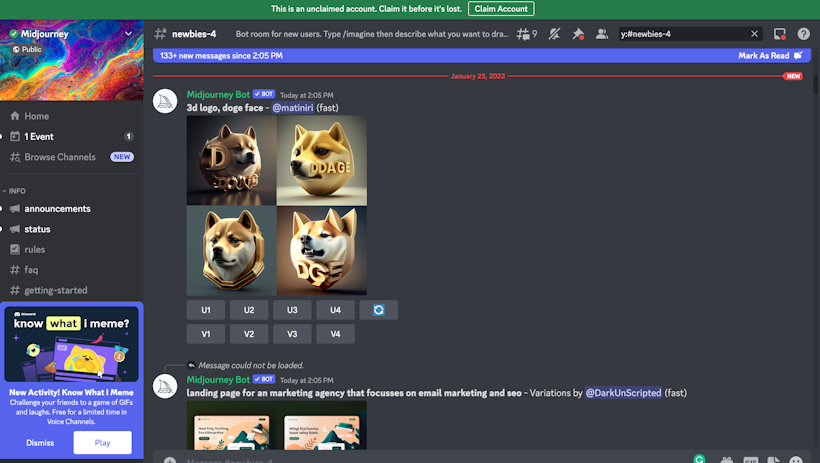This screenshot has width=820, height=463.
Task: Open the inbox icon
Action: pos(780,34)
